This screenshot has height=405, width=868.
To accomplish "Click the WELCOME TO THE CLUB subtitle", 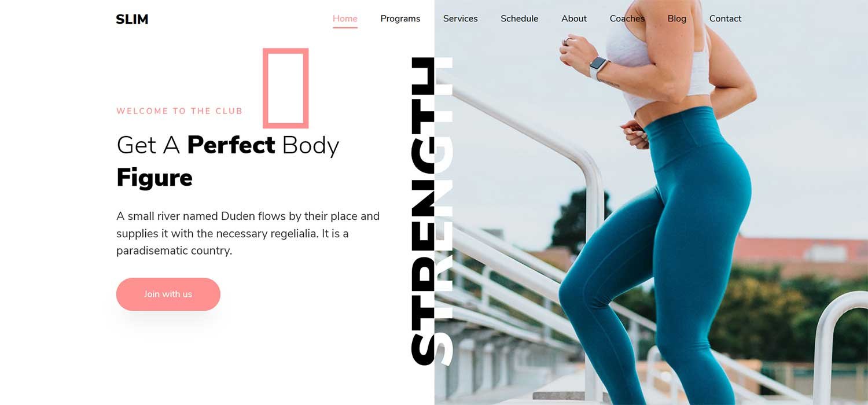I will coord(179,111).
